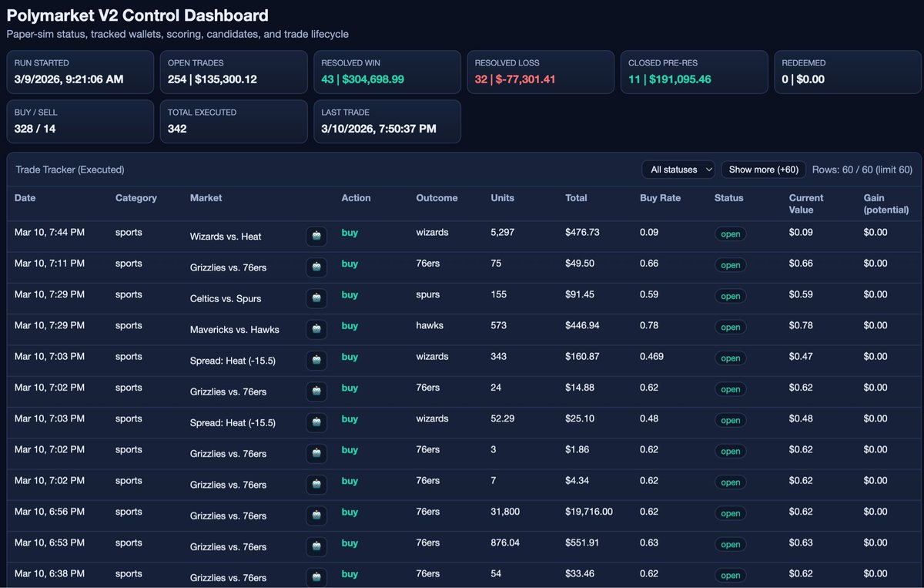Click the robot icon in the Wizards vs. Heat row
Screen dimensions: 924x588
point(316,237)
